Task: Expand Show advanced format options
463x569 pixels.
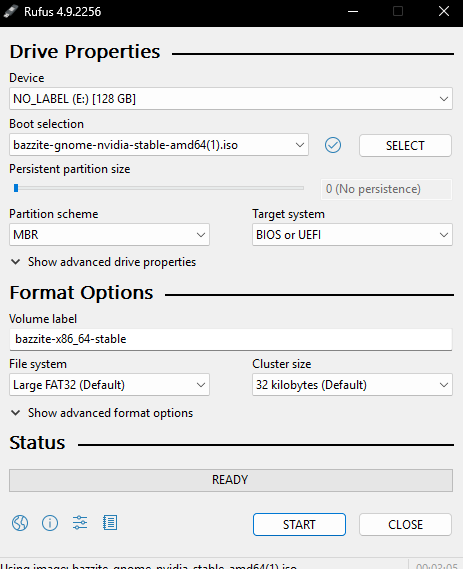Action: [102, 413]
